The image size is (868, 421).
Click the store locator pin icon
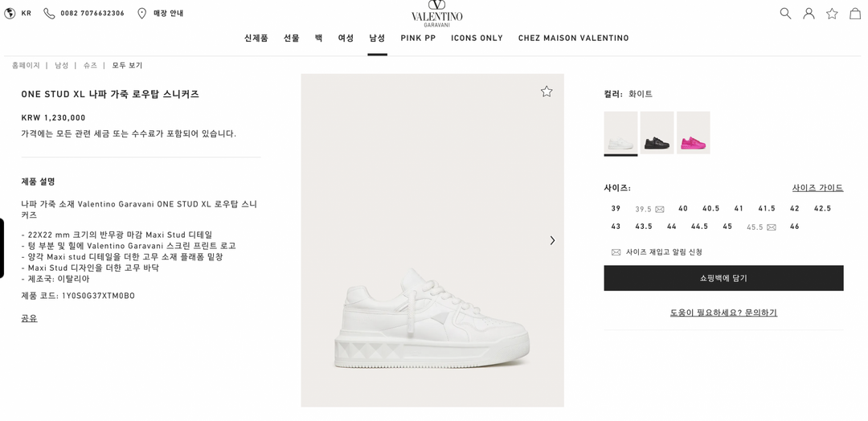tap(141, 14)
